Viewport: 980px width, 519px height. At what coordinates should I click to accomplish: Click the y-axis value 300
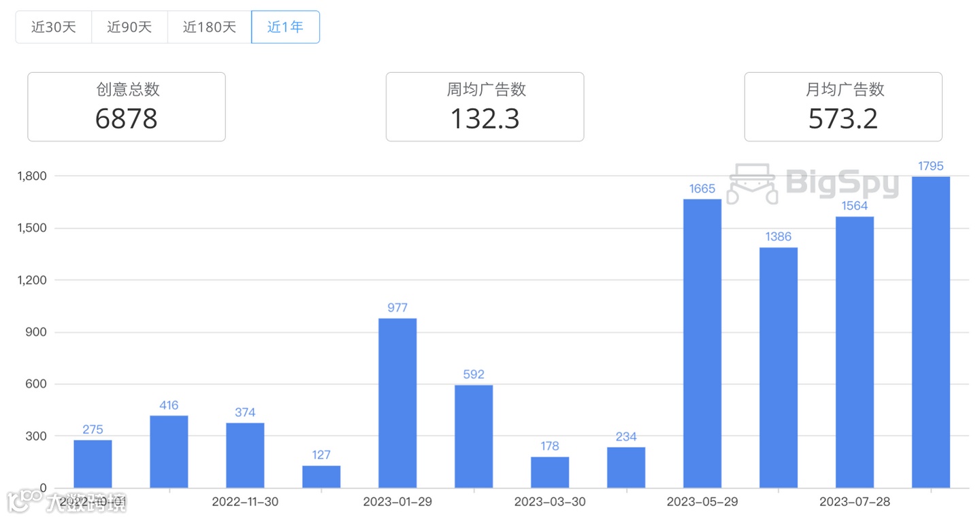pos(37,436)
